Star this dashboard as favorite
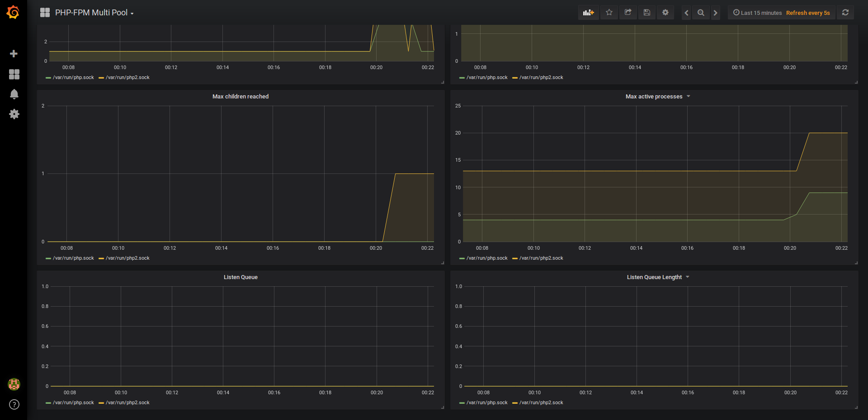 pyautogui.click(x=609, y=13)
